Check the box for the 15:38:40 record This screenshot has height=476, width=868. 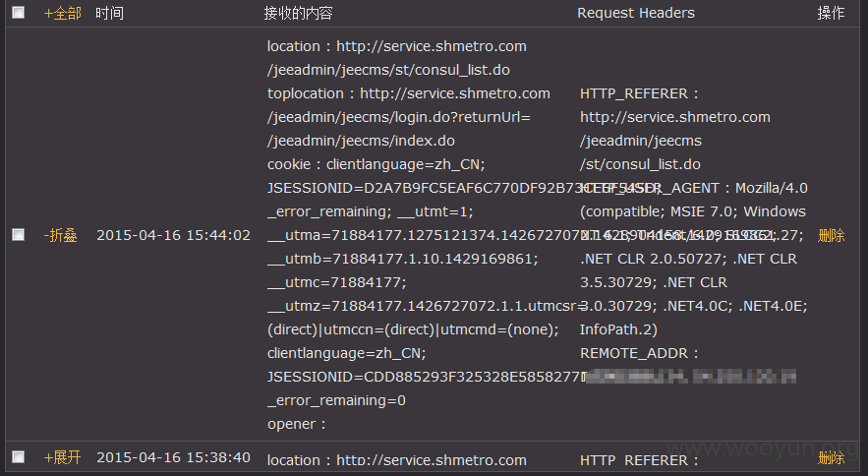[19, 456]
